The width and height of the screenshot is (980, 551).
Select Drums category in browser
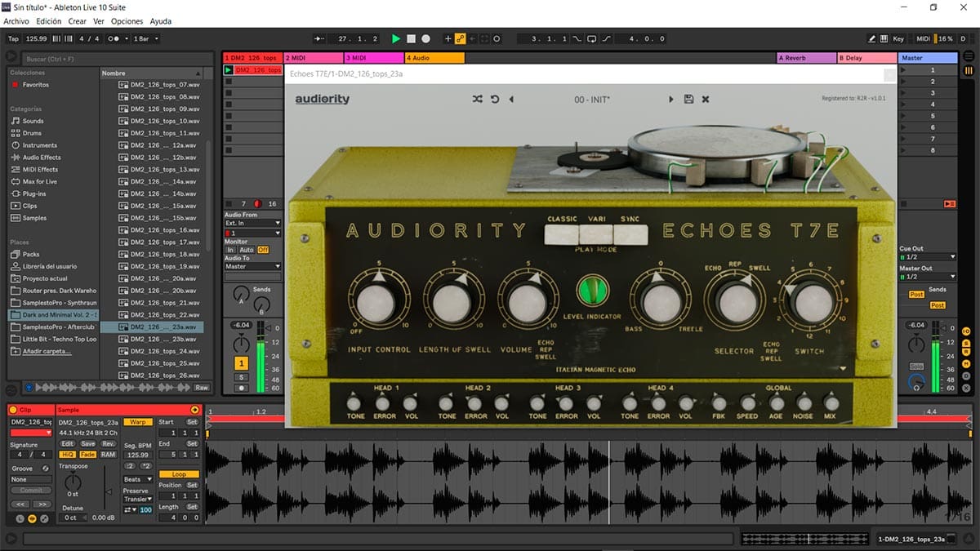32,133
